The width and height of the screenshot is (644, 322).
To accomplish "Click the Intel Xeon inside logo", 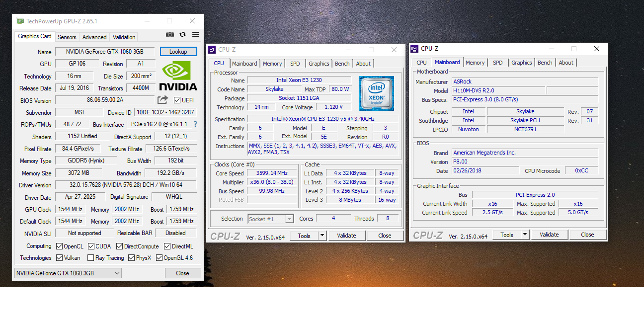I will (x=377, y=93).
